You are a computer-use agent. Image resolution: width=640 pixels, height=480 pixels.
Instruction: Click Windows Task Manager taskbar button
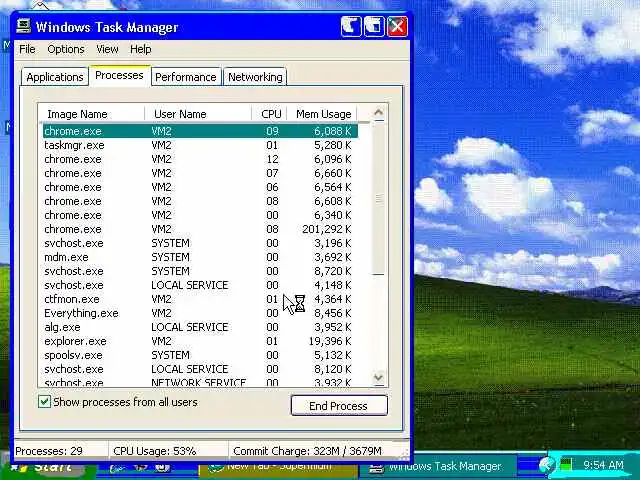438,466
